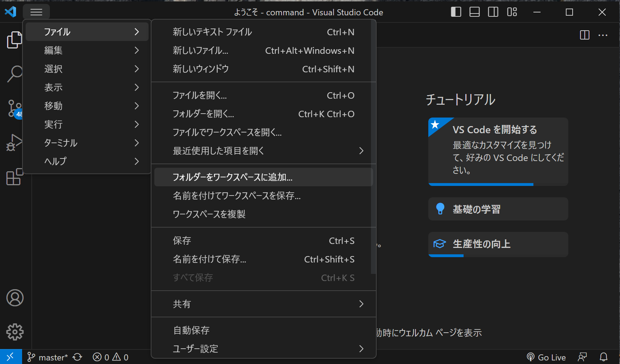Click the graduation cap icon on 生産性の向上

pos(440,244)
